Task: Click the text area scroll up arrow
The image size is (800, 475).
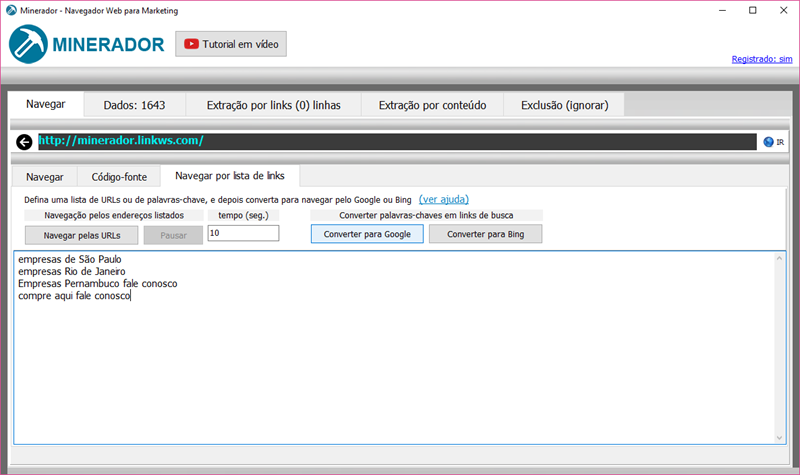Action: pyautogui.click(x=779, y=258)
